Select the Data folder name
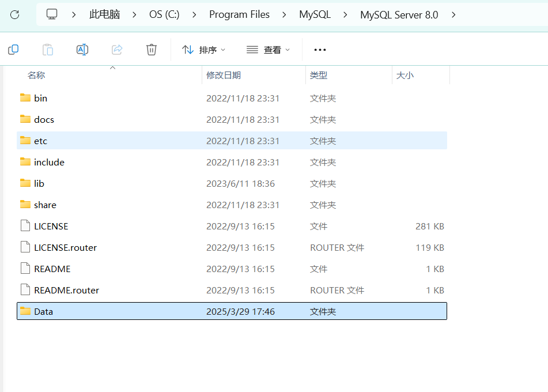The width and height of the screenshot is (548, 392). pyautogui.click(x=43, y=311)
